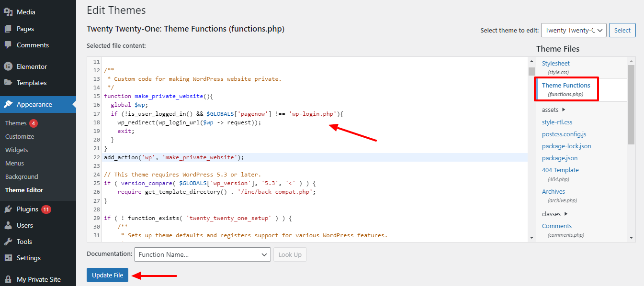Open the Customize submenu item
Screen dimensions: 644x286
20,136
